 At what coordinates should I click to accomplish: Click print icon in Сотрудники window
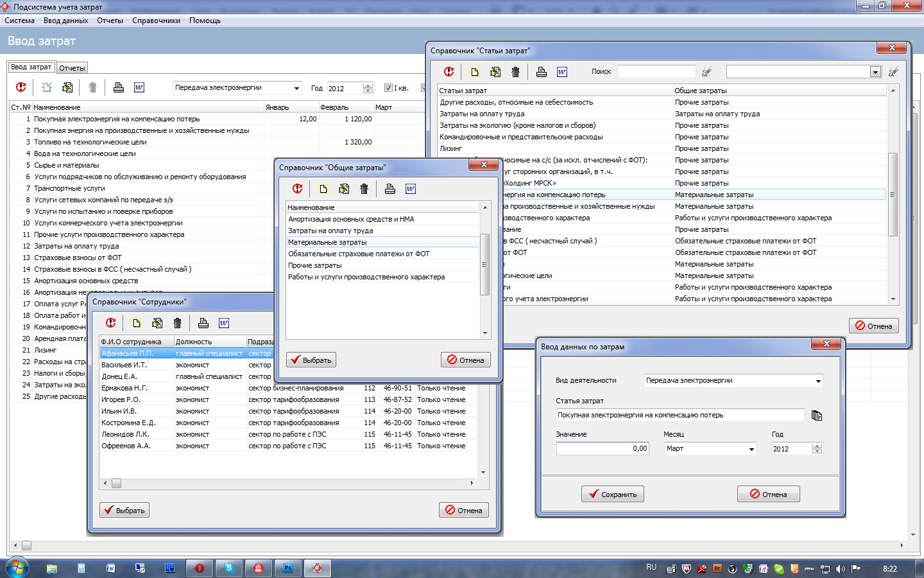(203, 323)
